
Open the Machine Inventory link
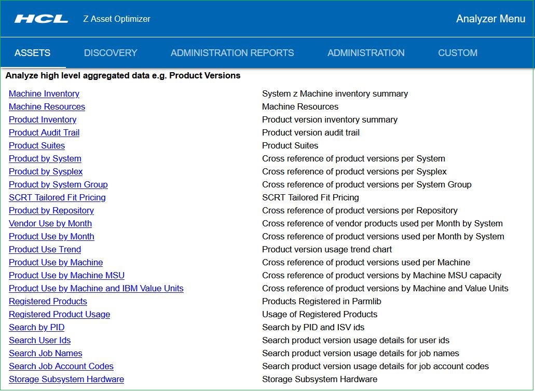[44, 94]
